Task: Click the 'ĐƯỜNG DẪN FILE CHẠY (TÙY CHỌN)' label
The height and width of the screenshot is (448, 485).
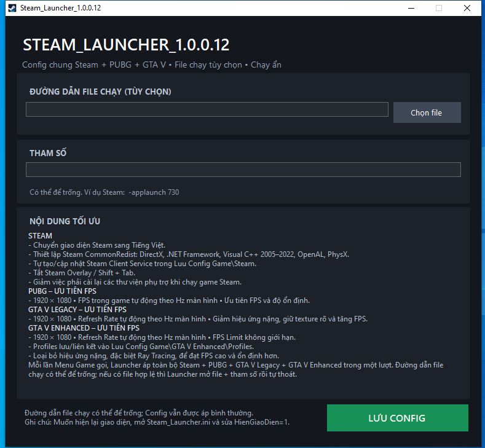Action: click(100, 92)
